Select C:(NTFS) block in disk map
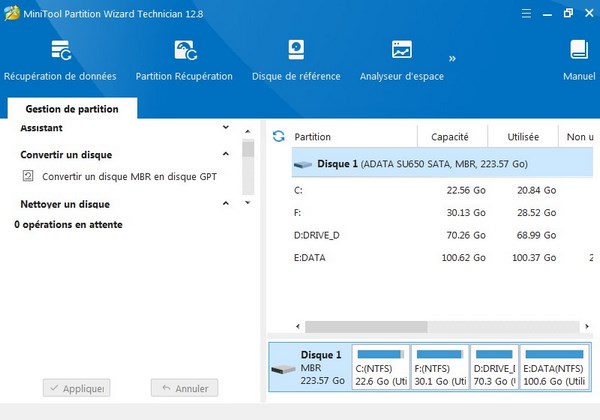 [x=381, y=367]
